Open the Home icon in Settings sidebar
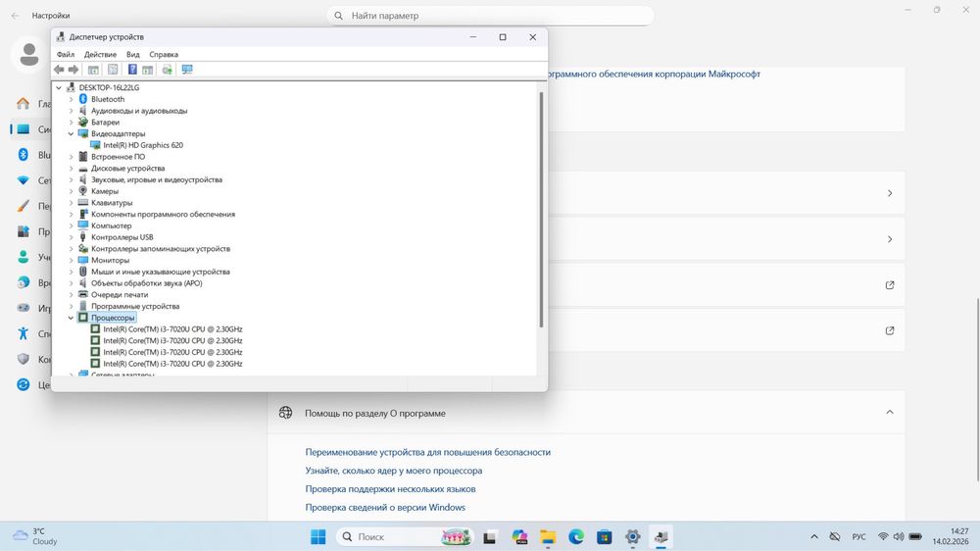980x551 pixels. point(24,104)
